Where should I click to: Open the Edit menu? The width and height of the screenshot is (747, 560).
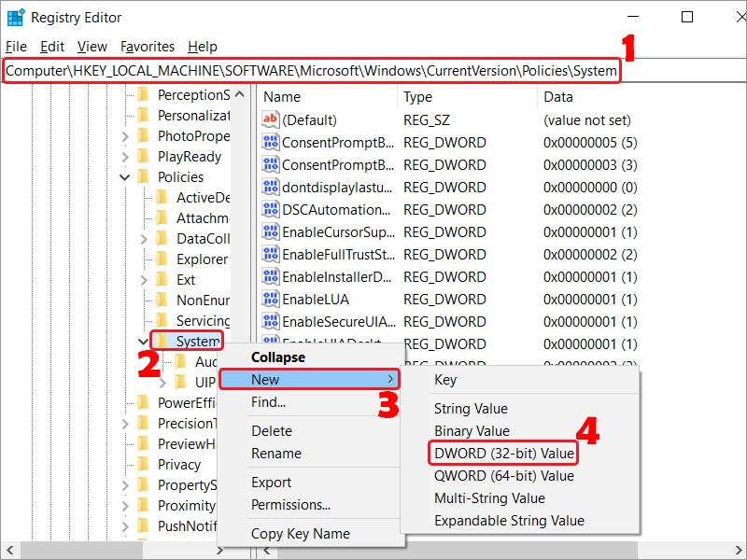[52, 46]
